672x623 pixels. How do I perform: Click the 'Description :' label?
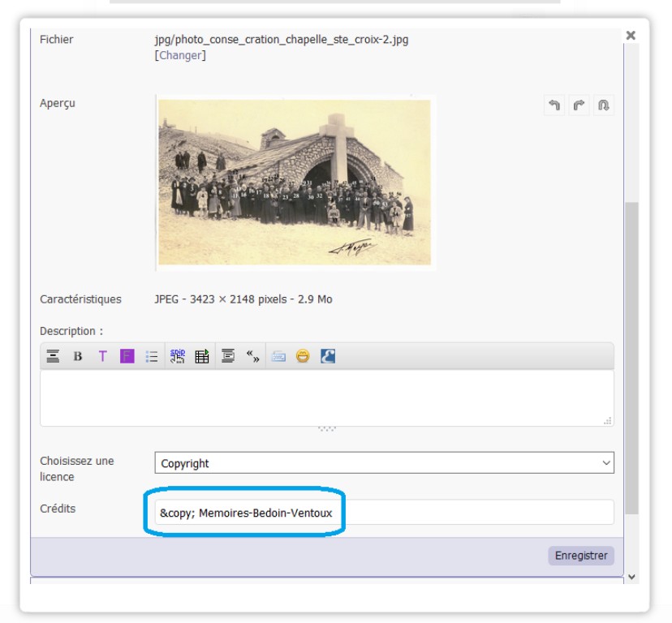(x=71, y=331)
